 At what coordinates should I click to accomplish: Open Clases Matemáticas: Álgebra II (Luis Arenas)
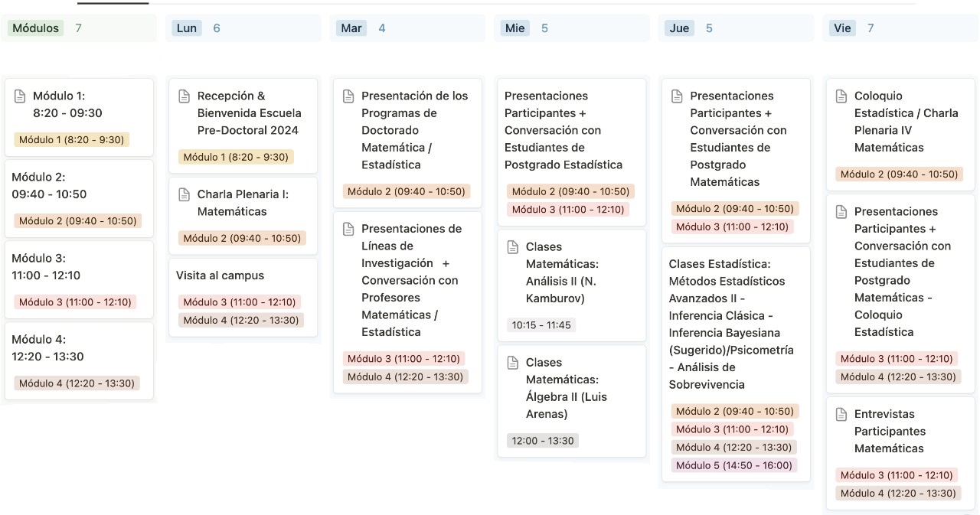click(x=572, y=401)
